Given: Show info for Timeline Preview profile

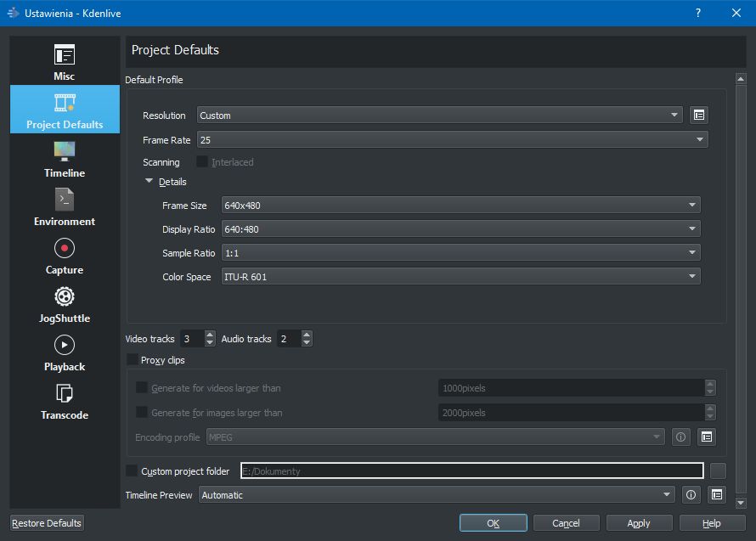Looking at the screenshot, I should 691,494.
